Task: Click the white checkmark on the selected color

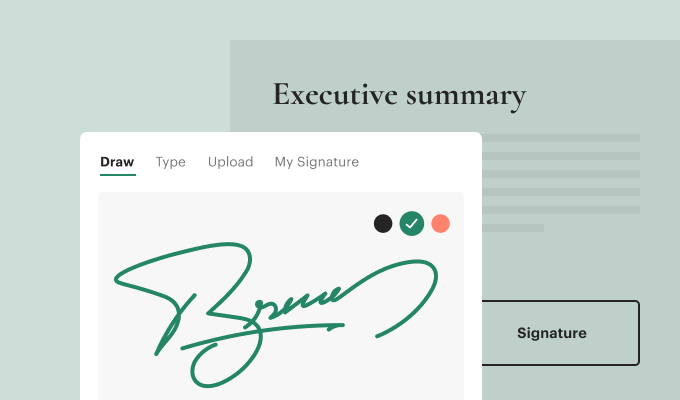Action: point(412,224)
